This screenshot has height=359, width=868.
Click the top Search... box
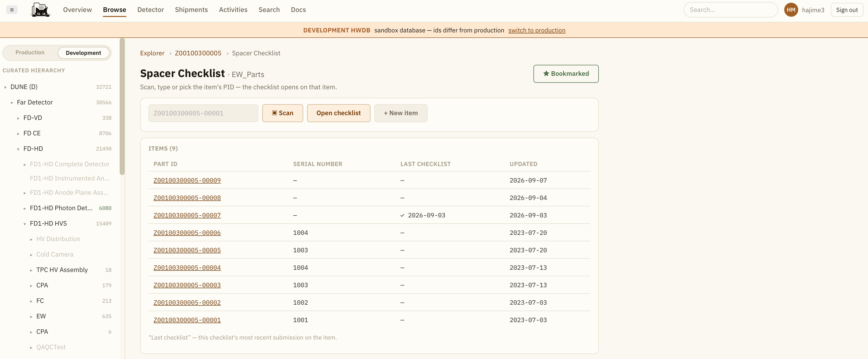pyautogui.click(x=731, y=10)
